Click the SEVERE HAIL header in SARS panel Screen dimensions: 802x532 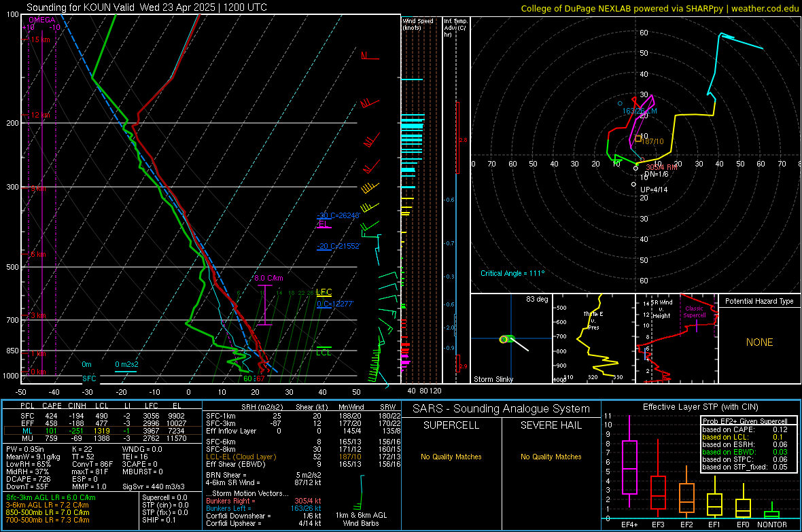click(x=551, y=425)
